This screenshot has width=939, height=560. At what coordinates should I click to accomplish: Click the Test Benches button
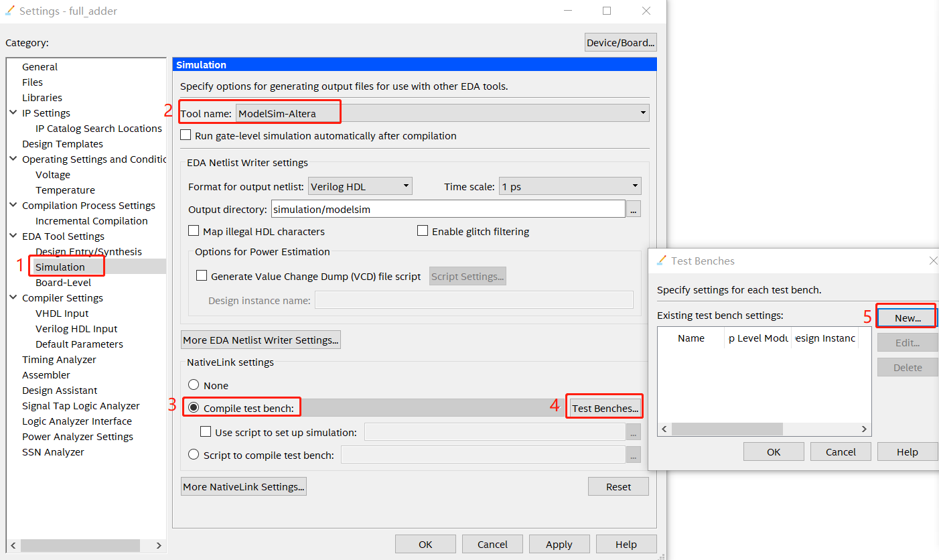click(605, 408)
